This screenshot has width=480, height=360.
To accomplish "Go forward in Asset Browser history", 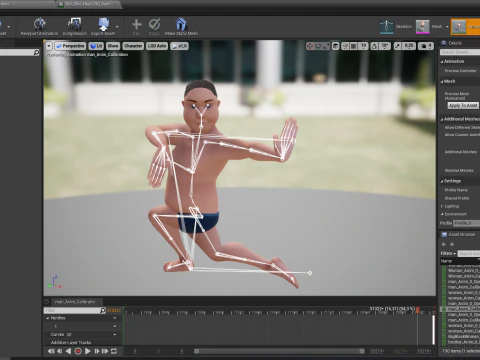I will tap(452, 244).
